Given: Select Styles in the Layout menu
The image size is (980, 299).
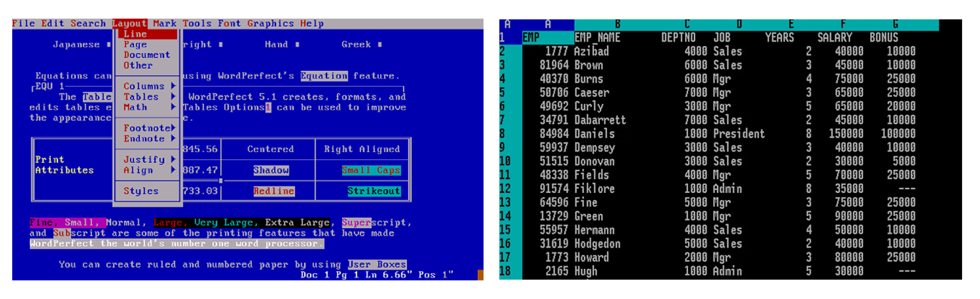Looking at the screenshot, I should [141, 191].
